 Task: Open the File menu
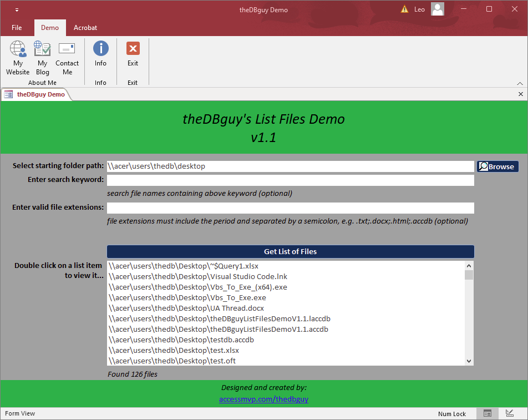pyautogui.click(x=17, y=28)
